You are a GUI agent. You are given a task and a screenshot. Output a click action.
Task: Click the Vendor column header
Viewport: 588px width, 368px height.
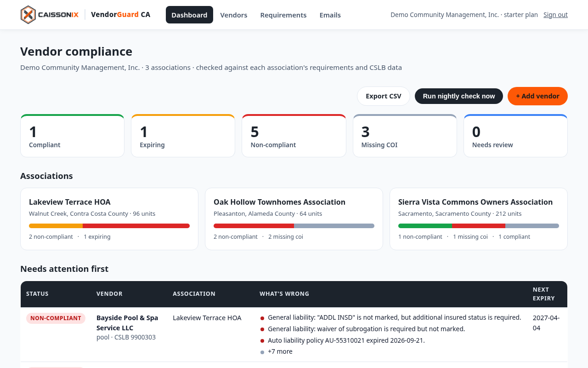[x=109, y=293]
